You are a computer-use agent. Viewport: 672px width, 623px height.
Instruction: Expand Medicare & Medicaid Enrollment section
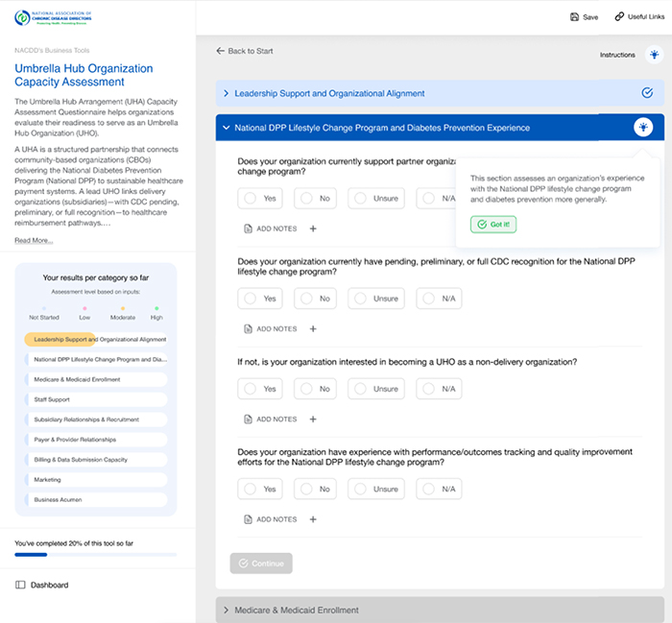(x=440, y=610)
